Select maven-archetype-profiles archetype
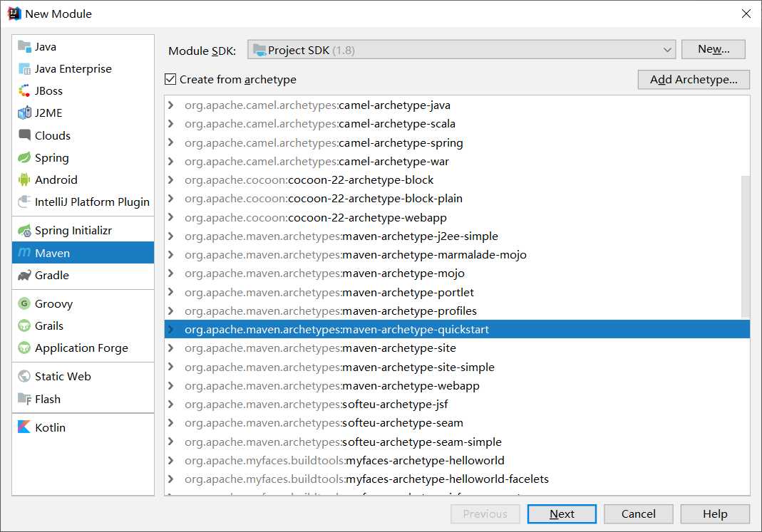This screenshot has height=532, width=762. (x=457, y=311)
